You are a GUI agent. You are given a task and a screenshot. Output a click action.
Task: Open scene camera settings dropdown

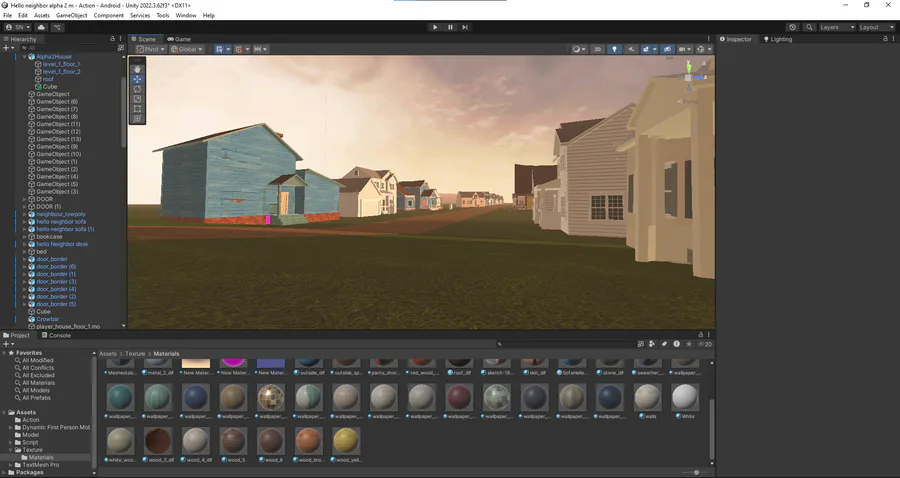[x=684, y=49]
